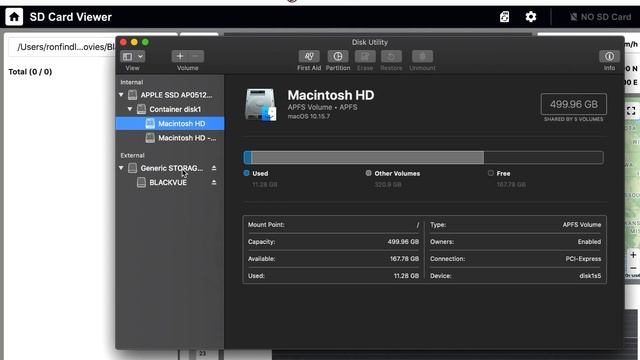Screen dimensions: 640x360
Task: Collapse Container disk1 disclosure triangle
Action: [130, 109]
